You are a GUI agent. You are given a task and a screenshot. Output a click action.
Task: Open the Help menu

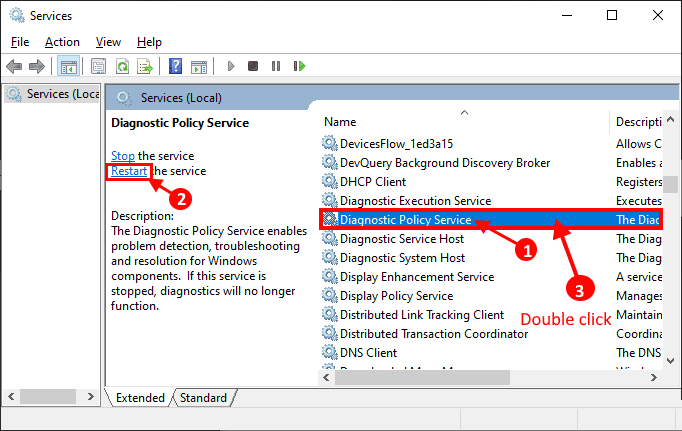149,42
